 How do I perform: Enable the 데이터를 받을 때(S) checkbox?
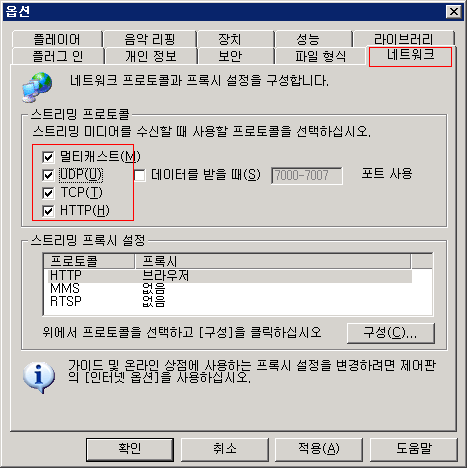point(140,175)
